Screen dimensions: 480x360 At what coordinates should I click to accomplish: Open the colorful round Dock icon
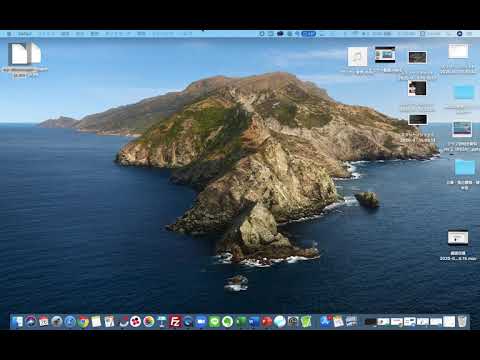149,322
